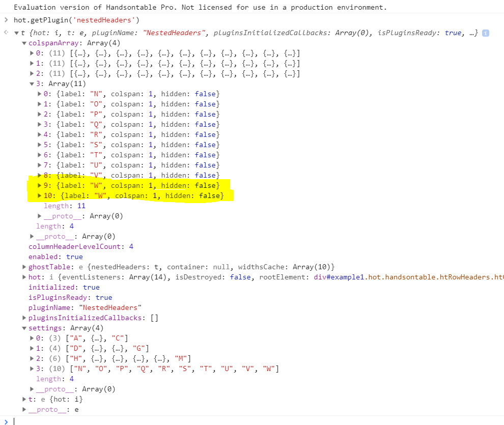Expand the t: e {hot: i} property
This screenshot has width=504, height=425.
coord(23,399)
